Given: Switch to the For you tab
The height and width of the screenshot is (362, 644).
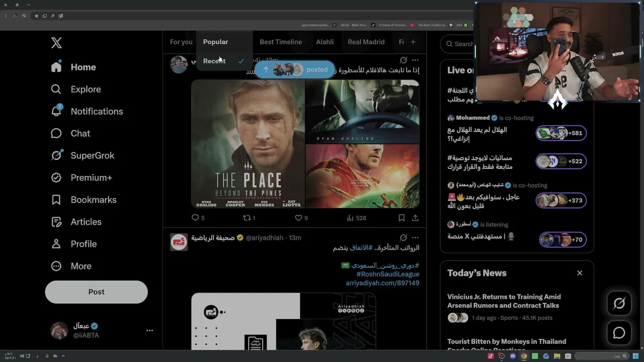Looking at the screenshot, I should point(181,42).
